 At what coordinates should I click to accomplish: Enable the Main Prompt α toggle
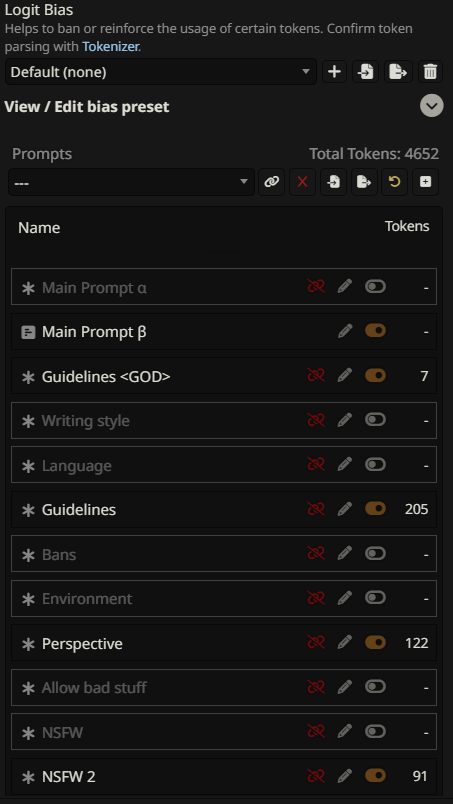376,286
